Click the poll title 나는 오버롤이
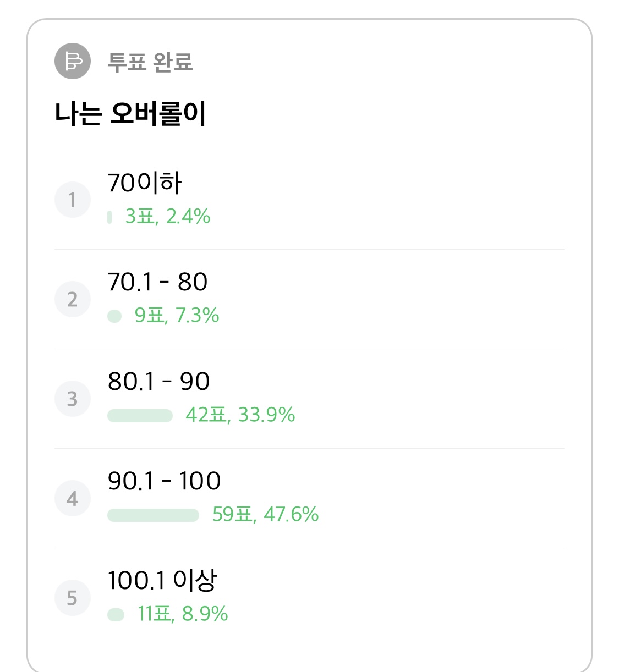Screen dimensions: 619x672 [130, 114]
